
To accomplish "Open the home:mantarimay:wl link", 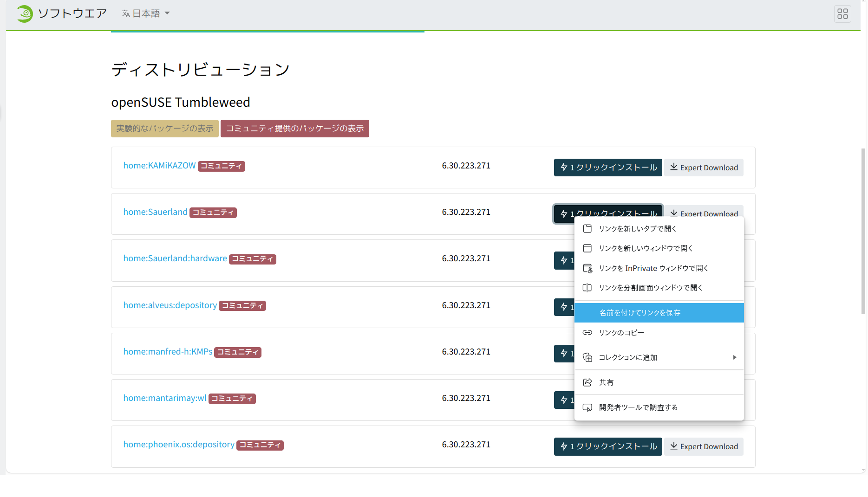I will point(165,398).
